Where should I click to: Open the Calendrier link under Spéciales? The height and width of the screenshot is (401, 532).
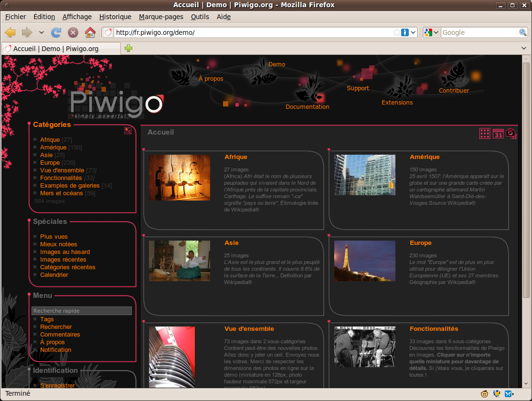[x=54, y=275]
